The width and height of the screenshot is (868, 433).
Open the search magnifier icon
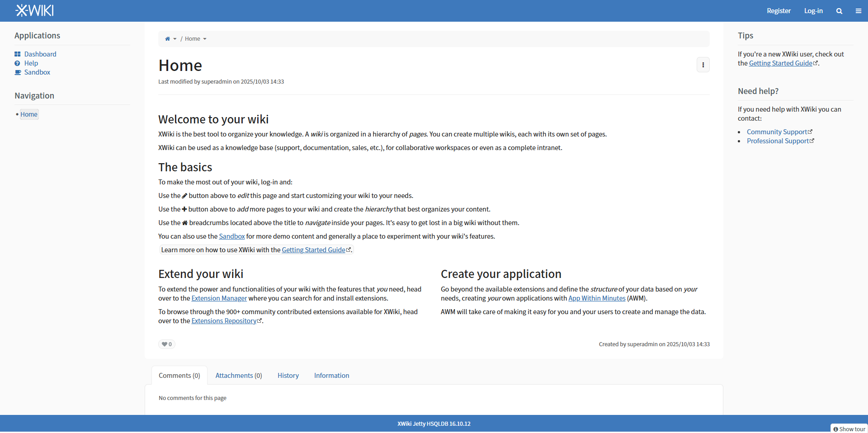(x=839, y=11)
